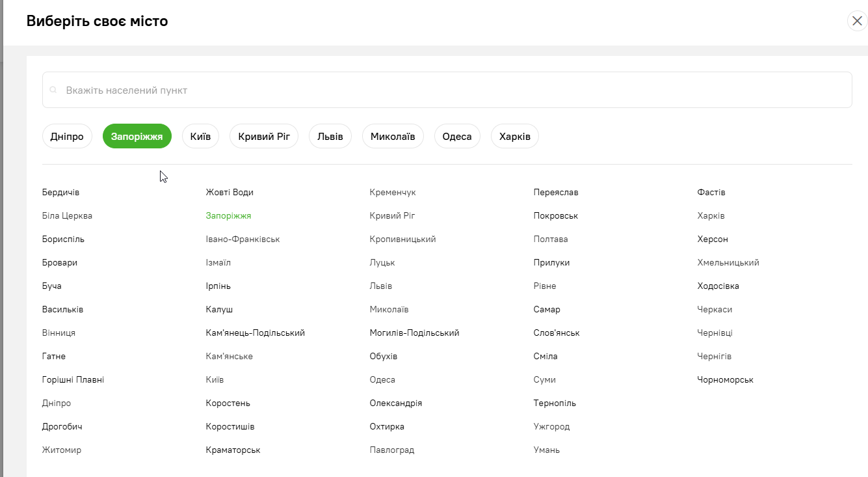Choose the highlighted Запоріжжя chip
The image size is (868, 477).
137,137
